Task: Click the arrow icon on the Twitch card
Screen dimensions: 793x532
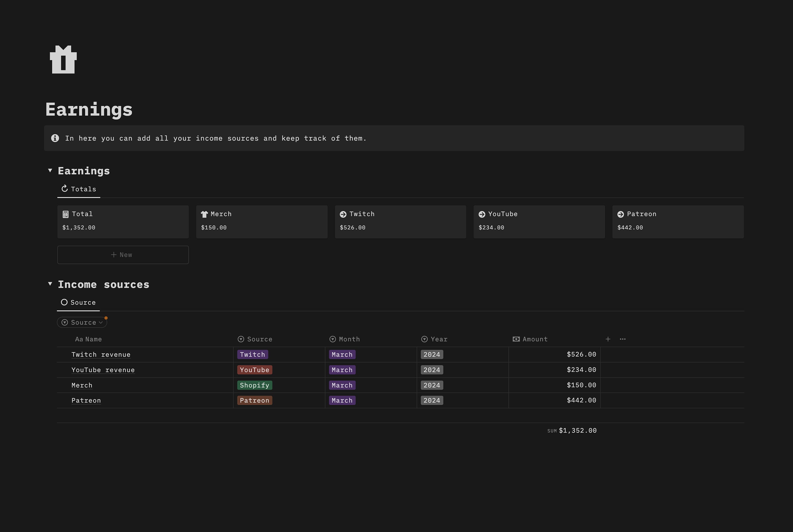Action: point(343,214)
